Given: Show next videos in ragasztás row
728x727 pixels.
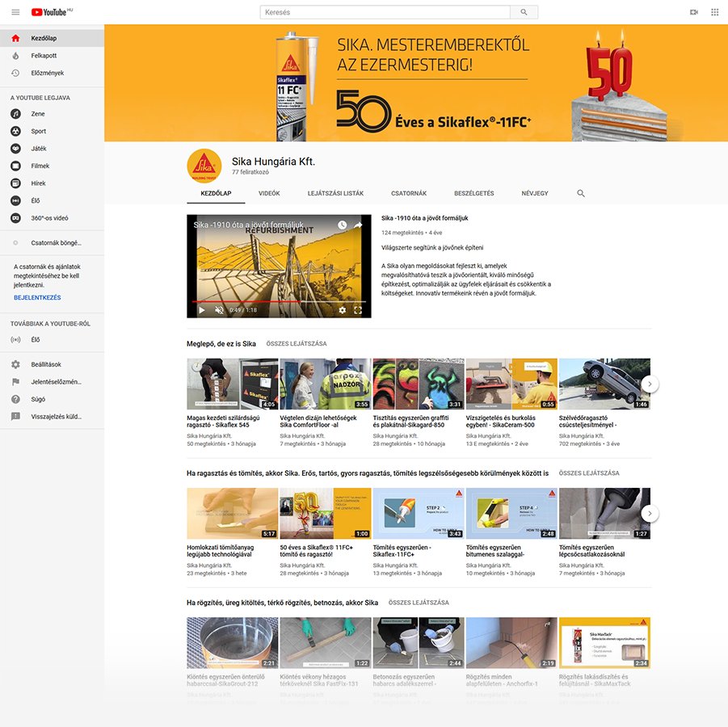Looking at the screenshot, I should 650,514.
